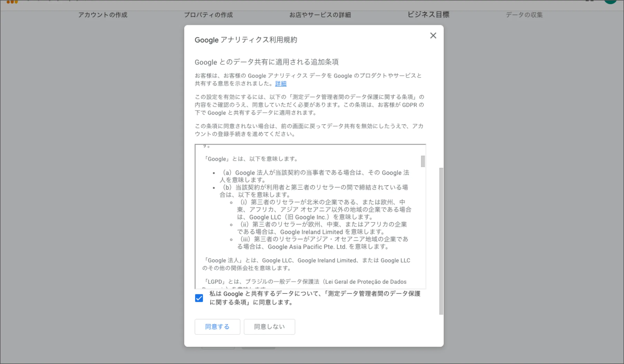Click the Google アナリティクス利用規約 dialog title
This screenshot has width=624, height=364.
click(x=246, y=40)
